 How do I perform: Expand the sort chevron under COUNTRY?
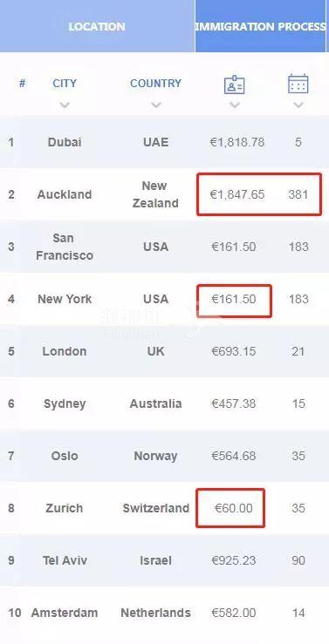coord(156,105)
